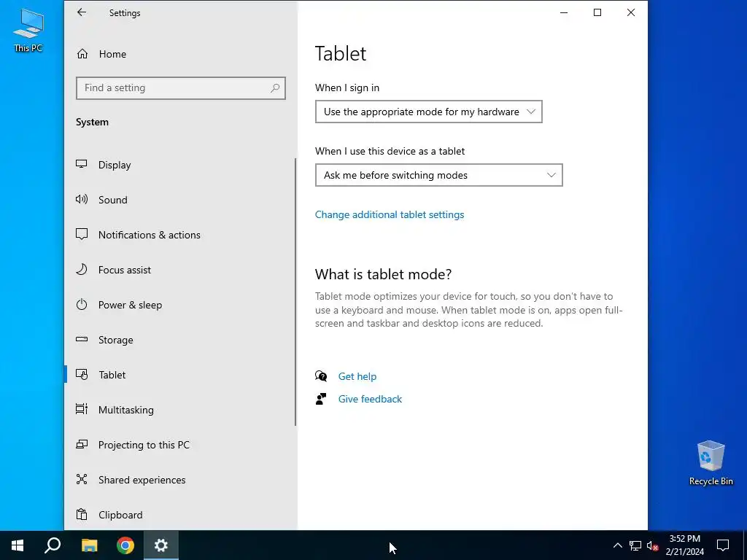Open Focus assist page
The width and height of the screenshot is (747, 560).
pos(181,270)
